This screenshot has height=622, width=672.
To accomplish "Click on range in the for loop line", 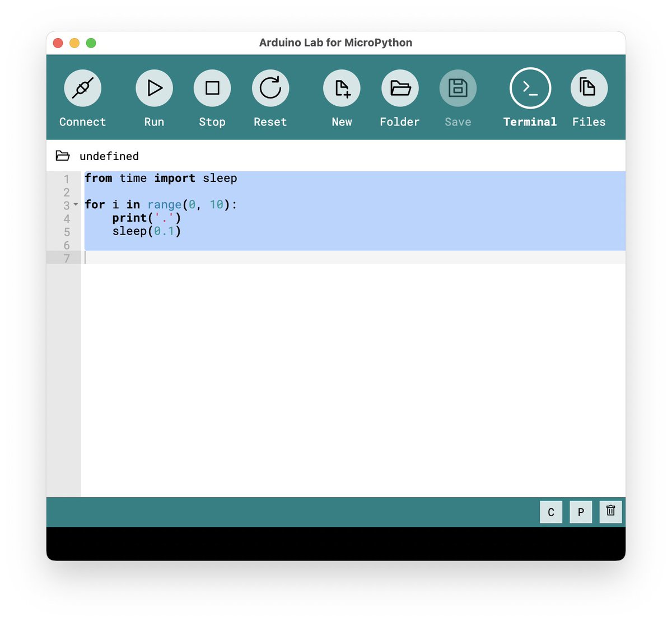I will (165, 204).
